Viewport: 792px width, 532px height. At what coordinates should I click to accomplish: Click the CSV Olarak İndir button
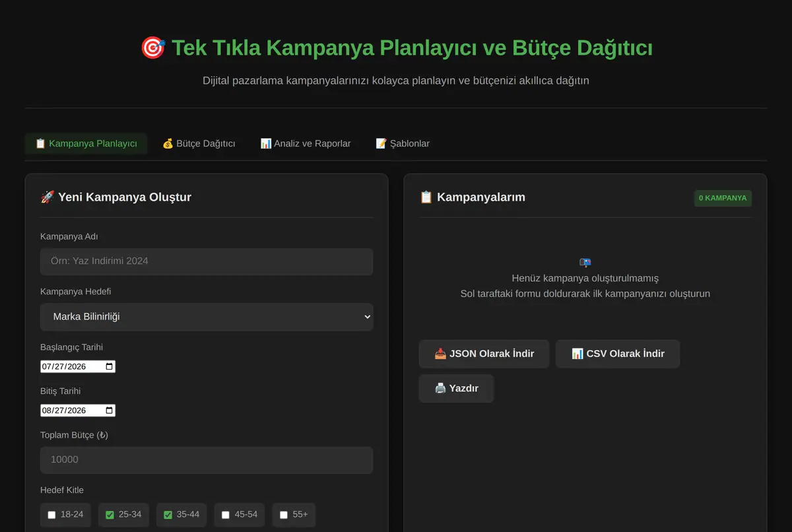pos(618,354)
